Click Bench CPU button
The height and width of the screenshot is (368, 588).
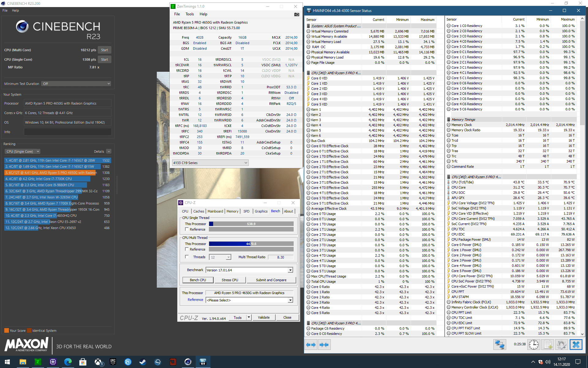(198, 280)
